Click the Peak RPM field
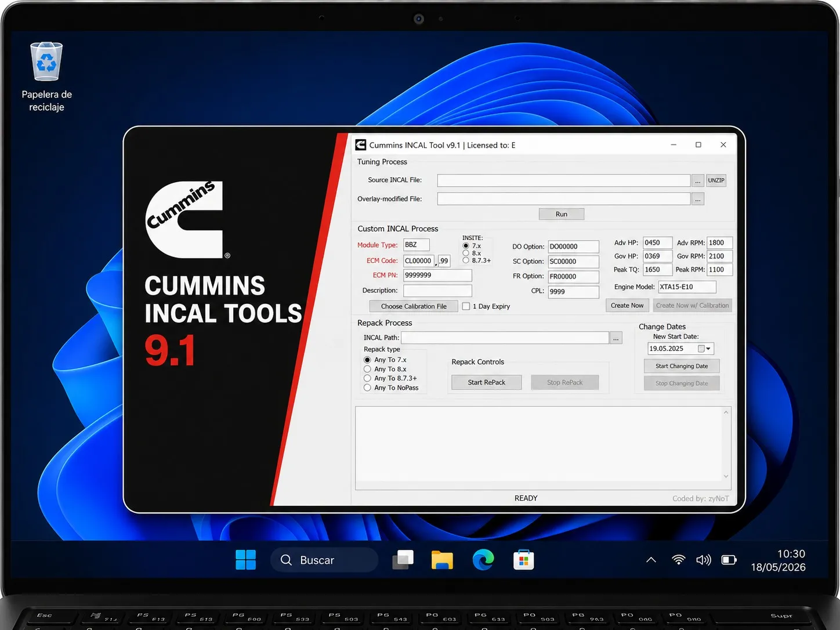Image resolution: width=840 pixels, height=630 pixels. click(x=719, y=269)
